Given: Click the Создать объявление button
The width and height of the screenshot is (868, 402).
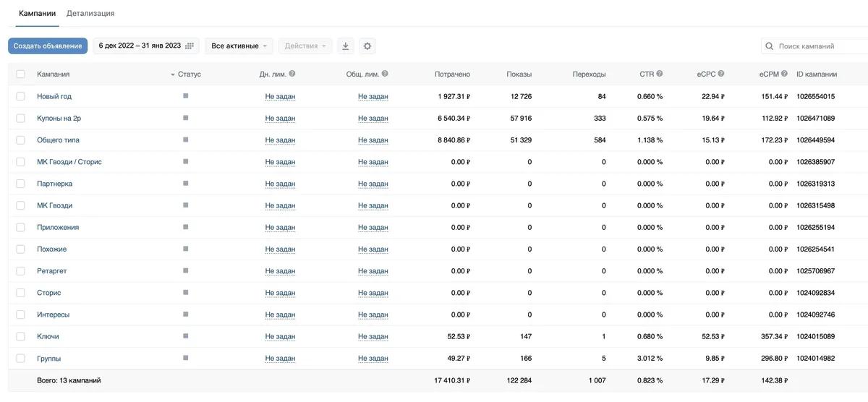Looking at the screenshot, I should (48, 46).
